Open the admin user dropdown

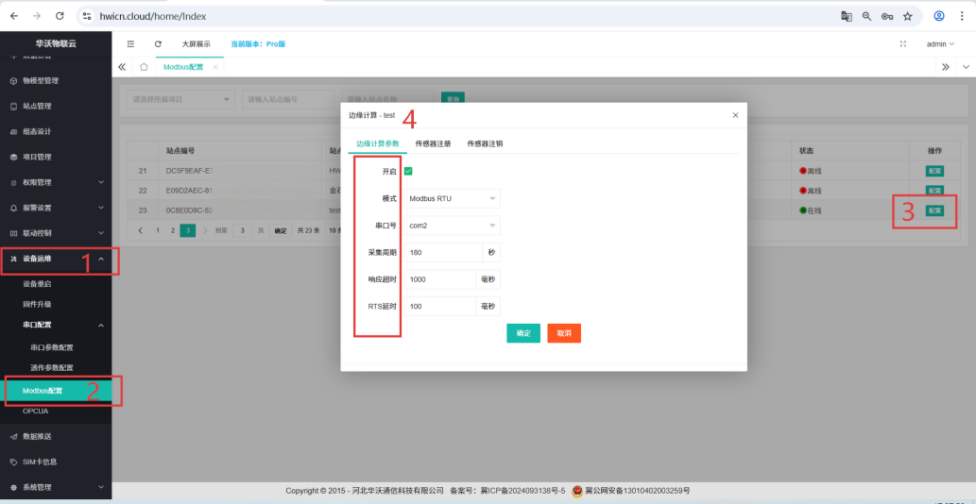click(x=940, y=44)
